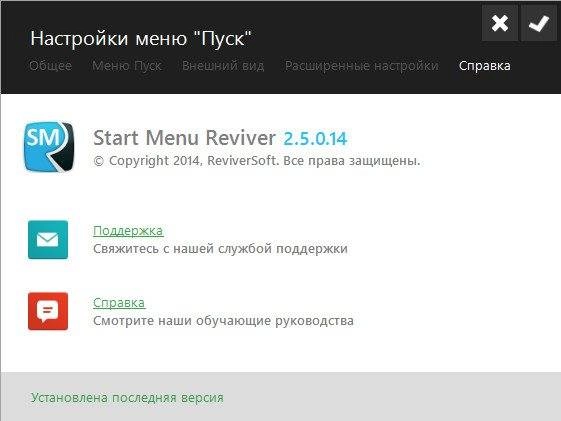The height and width of the screenshot is (421, 561).
Task: Click the Start Menu Reviver SM logo
Action: 49,146
